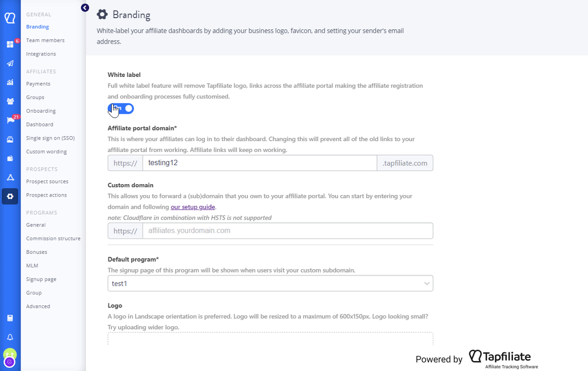Image resolution: width=588 pixels, height=371 pixels.
Task: Click the settings gear icon in sidebar
Action: (x=10, y=197)
